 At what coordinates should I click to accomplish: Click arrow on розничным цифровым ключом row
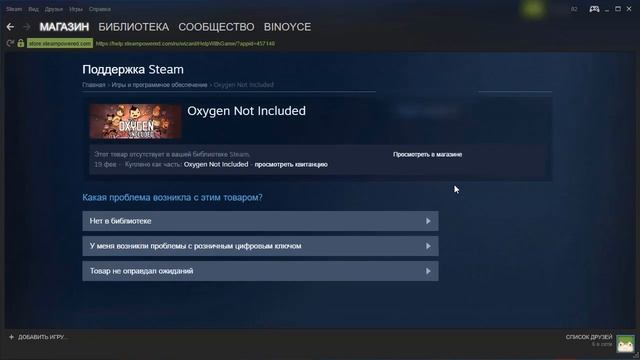(x=428, y=246)
